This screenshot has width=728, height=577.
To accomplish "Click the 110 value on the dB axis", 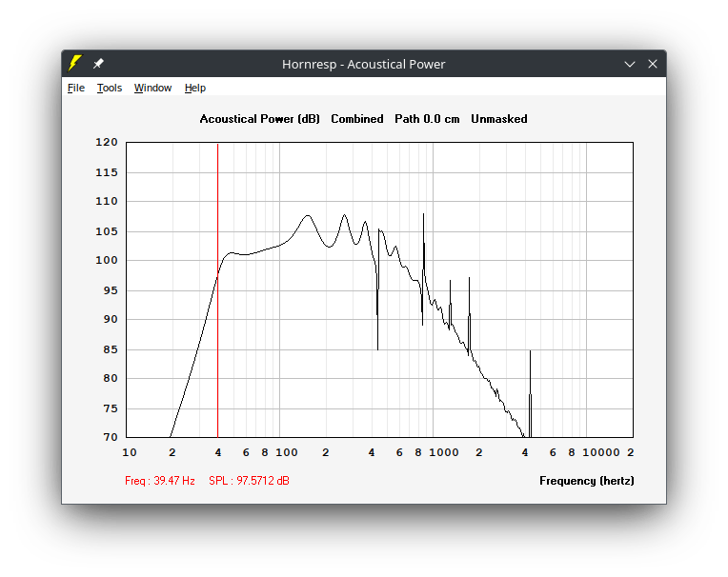I will coord(107,201).
